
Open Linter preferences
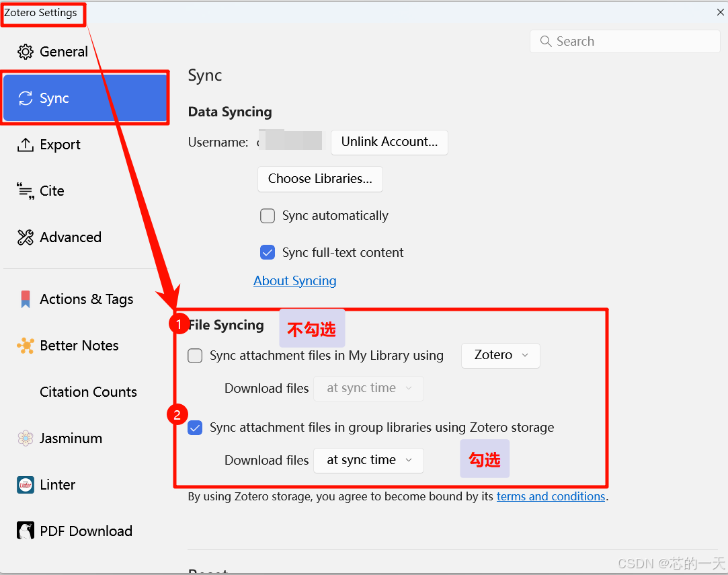85,484
